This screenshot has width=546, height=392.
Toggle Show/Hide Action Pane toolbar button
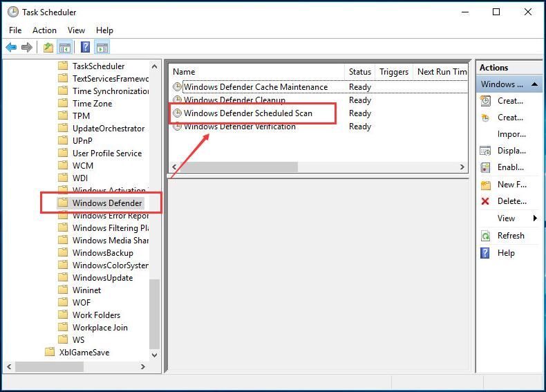pyautogui.click(x=102, y=48)
